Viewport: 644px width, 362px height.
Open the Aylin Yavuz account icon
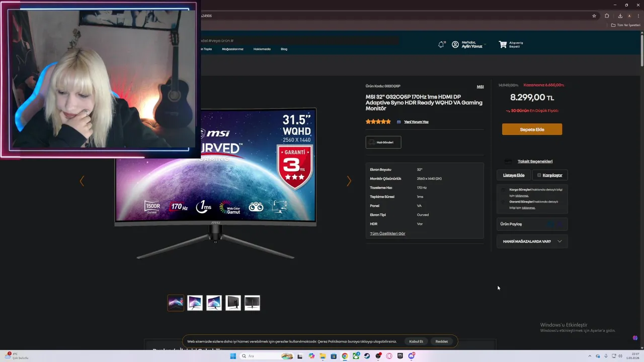tap(455, 44)
